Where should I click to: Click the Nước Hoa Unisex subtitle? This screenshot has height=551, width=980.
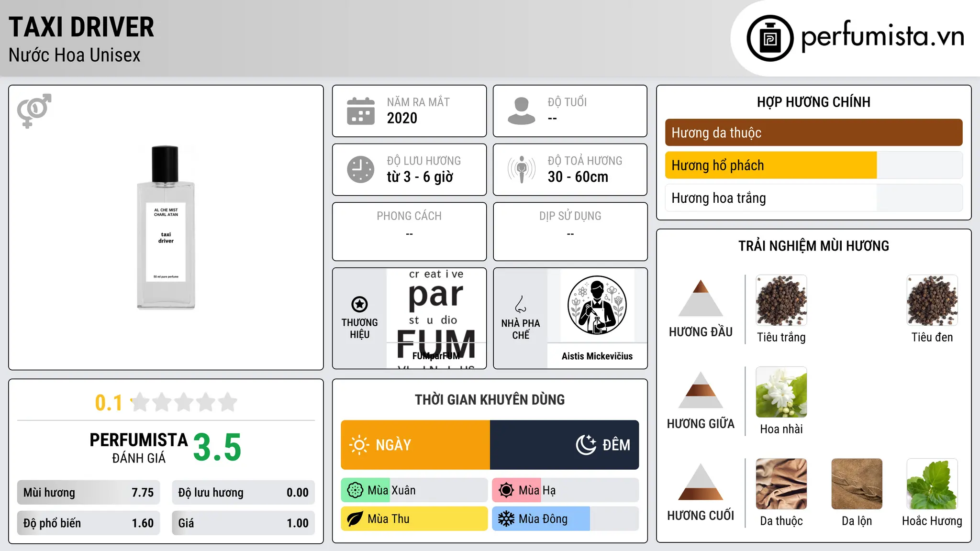coord(75,55)
